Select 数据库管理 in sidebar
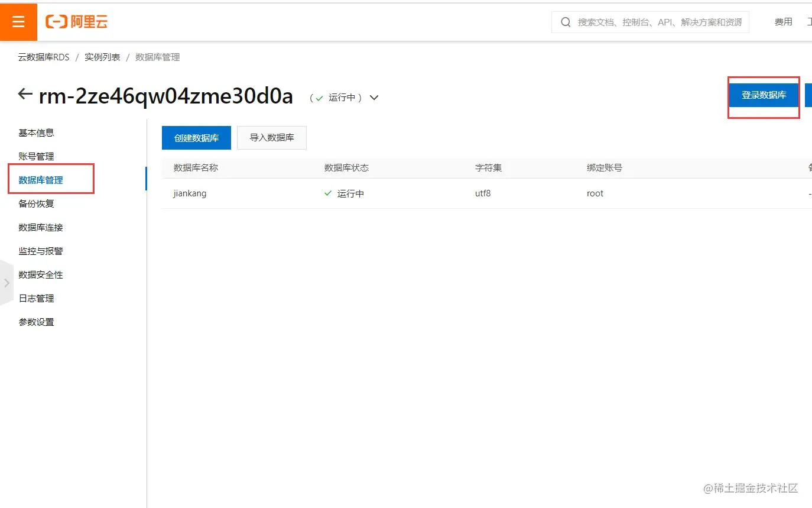The height and width of the screenshot is (508, 812). [x=41, y=180]
